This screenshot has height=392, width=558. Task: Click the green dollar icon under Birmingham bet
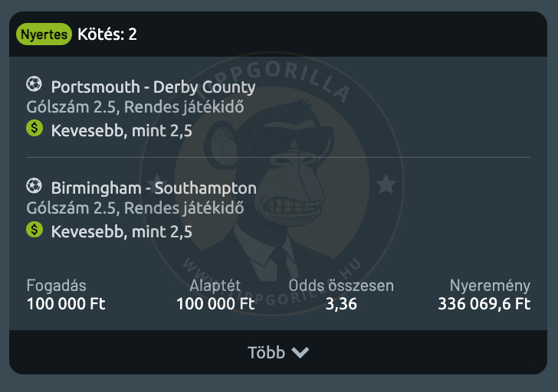(x=34, y=230)
